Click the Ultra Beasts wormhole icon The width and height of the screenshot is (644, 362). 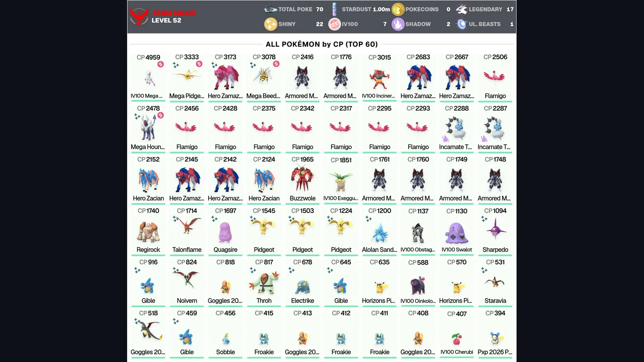click(x=462, y=24)
